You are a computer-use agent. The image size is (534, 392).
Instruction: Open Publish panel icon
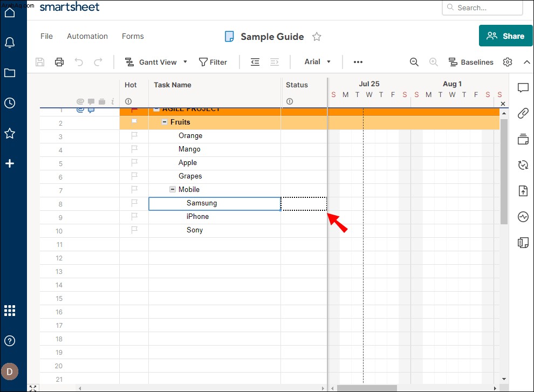pos(523,191)
